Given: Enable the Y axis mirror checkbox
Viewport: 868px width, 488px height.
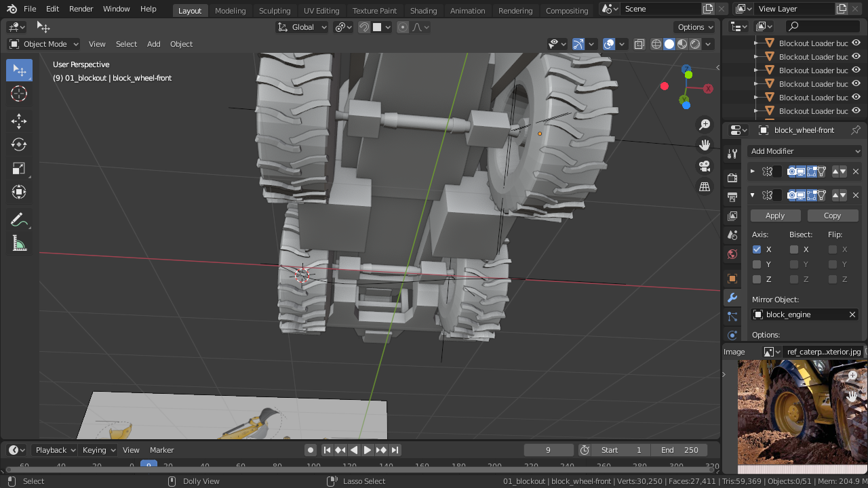Looking at the screenshot, I should pyautogui.click(x=757, y=264).
